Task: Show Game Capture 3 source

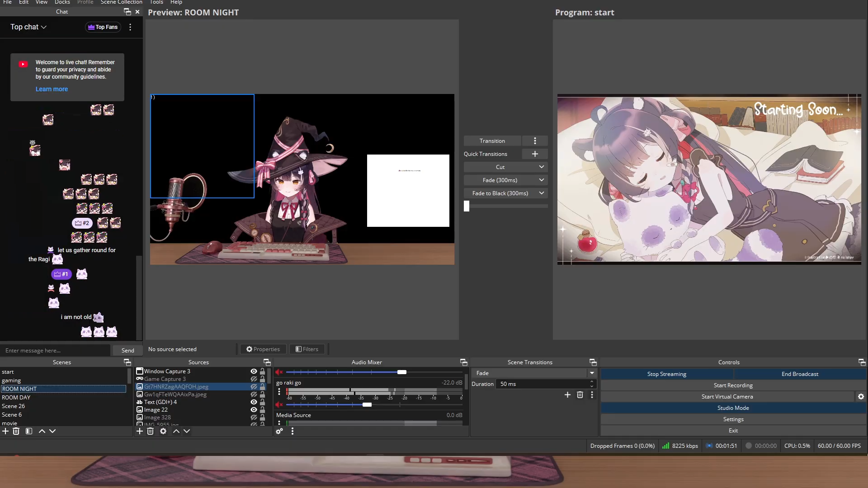Action: pyautogui.click(x=254, y=379)
